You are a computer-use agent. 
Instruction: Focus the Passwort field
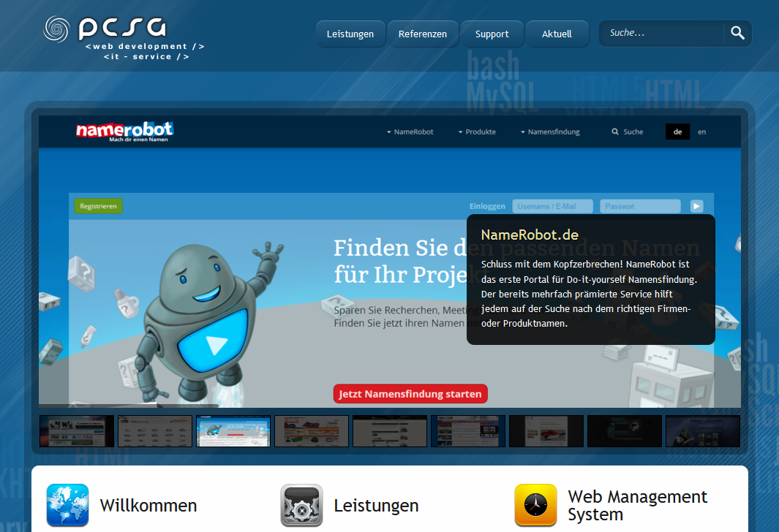point(640,206)
